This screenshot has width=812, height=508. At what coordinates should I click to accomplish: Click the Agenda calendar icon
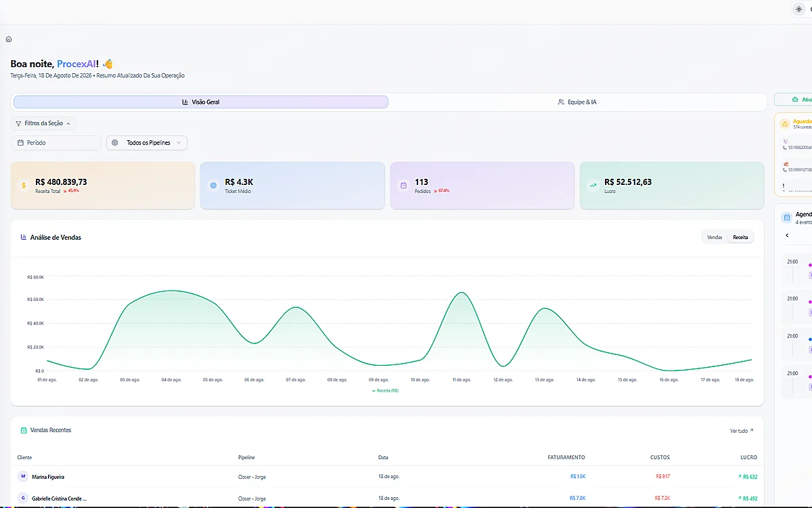(787, 217)
